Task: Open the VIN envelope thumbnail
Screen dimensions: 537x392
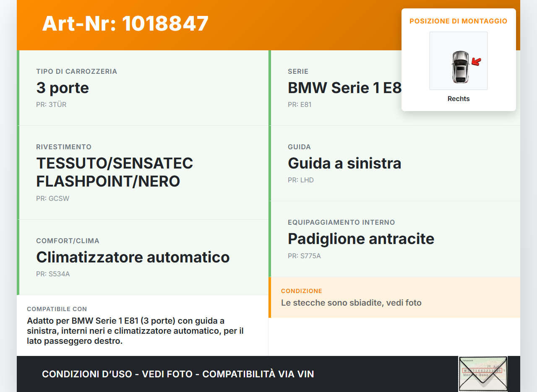Action: click(483, 374)
